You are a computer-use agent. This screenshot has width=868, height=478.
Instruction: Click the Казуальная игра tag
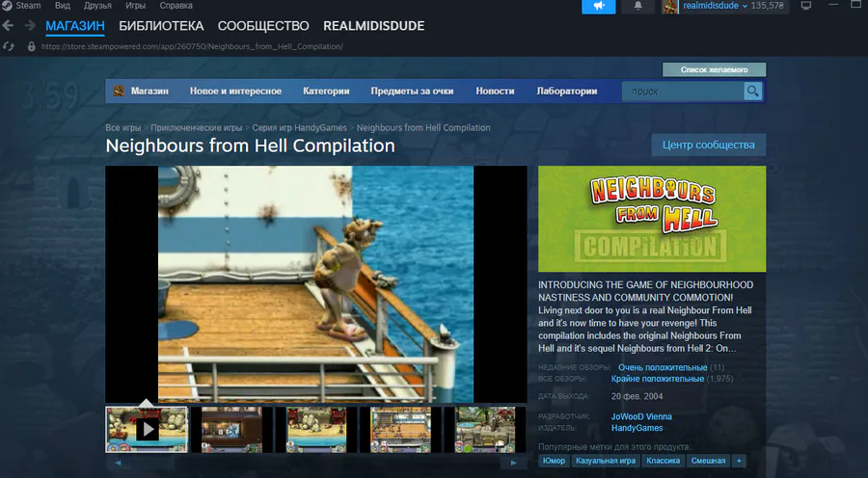pyautogui.click(x=606, y=461)
